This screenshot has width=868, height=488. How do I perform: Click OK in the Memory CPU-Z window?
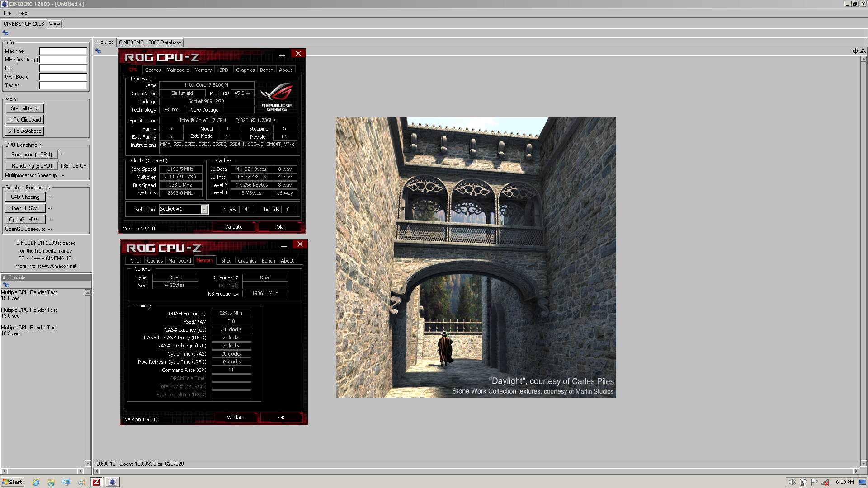(x=281, y=418)
